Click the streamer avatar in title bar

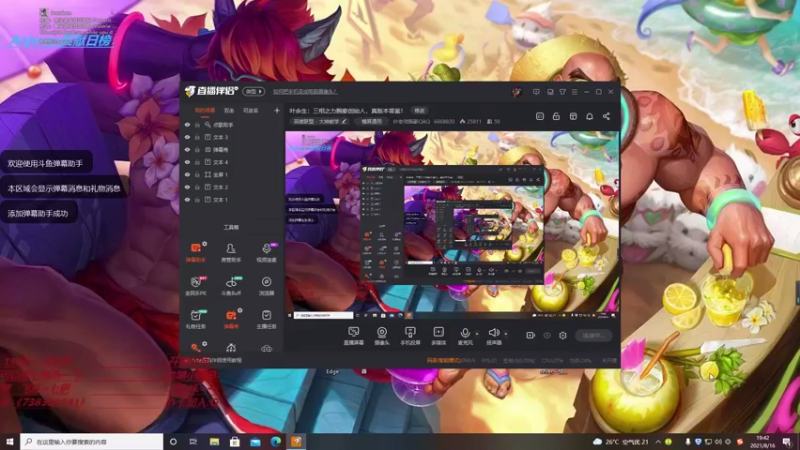(516, 92)
